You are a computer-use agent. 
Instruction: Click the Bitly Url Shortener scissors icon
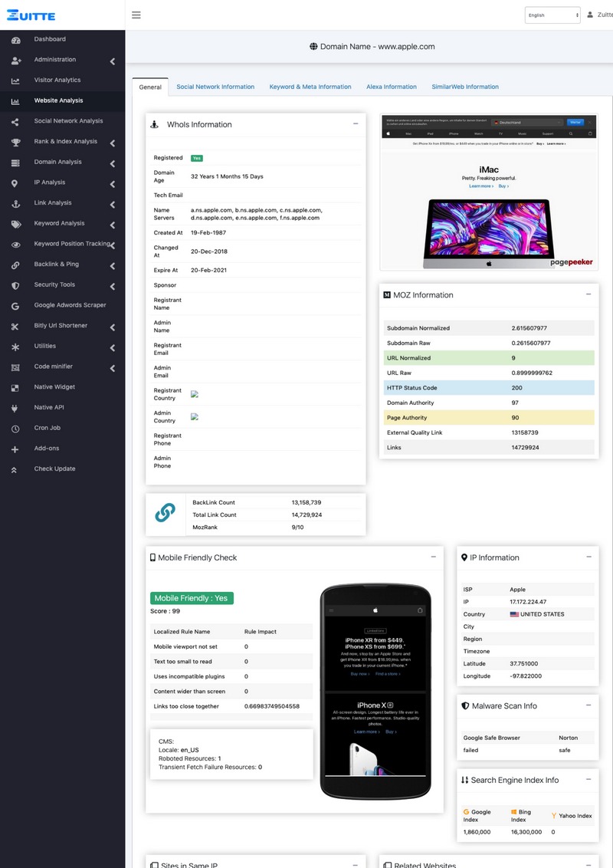pyautogui.click(x=15, y=327)
